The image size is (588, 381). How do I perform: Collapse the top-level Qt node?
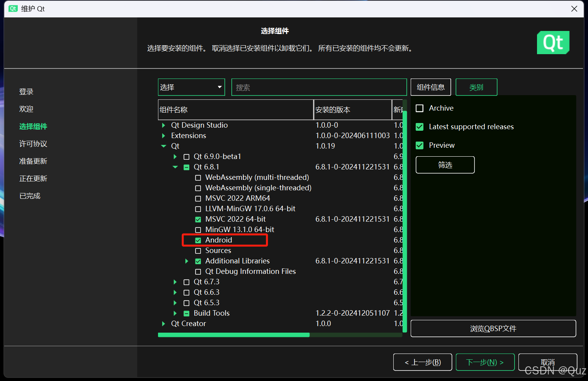click(163, 146)
